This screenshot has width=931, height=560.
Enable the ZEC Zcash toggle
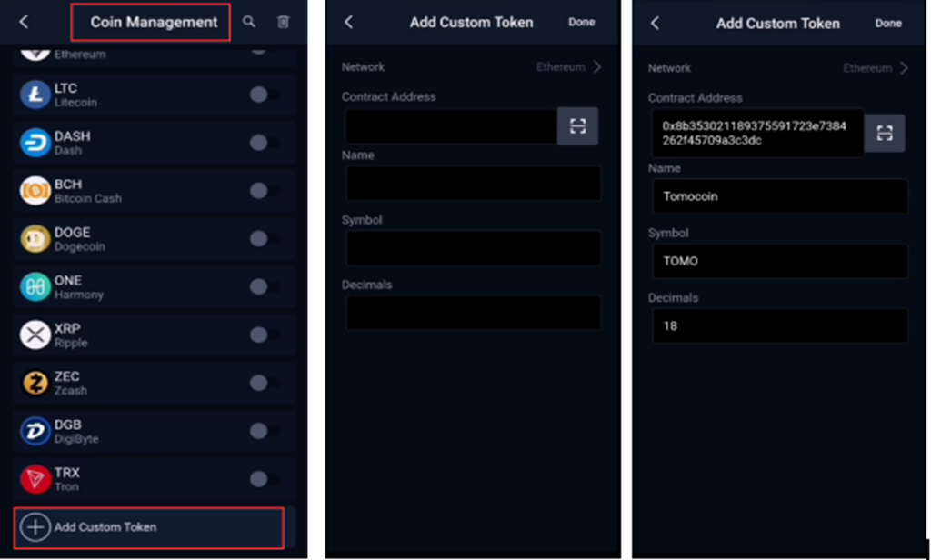pos(265,383)
